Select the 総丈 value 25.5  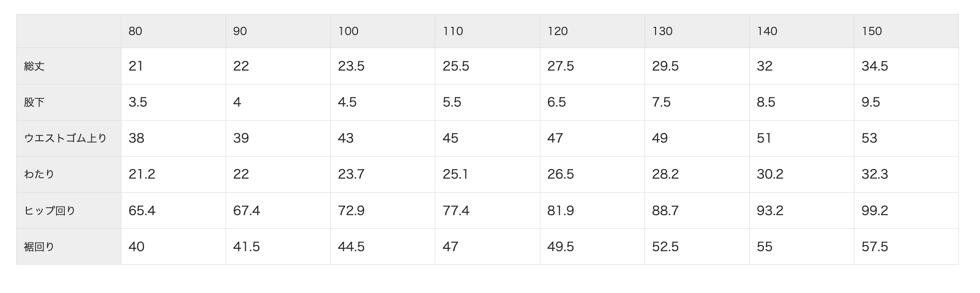pyautogui.click(x=456, y=66)
